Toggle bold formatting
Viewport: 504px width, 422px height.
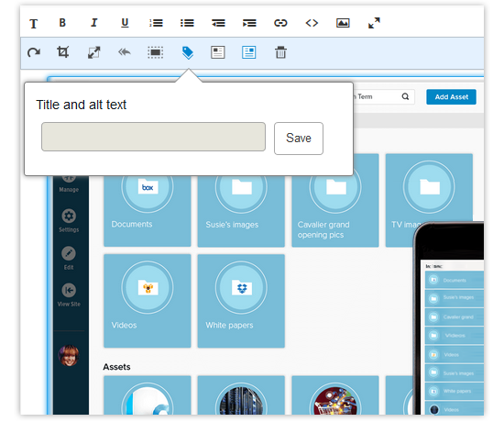coord(62,23)
